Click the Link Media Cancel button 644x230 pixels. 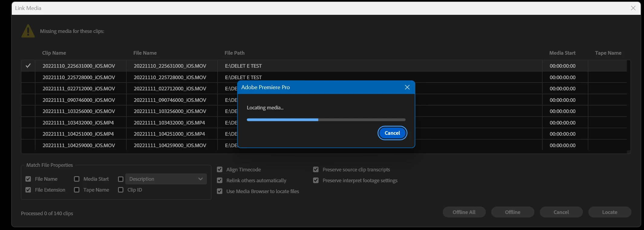point(561,212)
